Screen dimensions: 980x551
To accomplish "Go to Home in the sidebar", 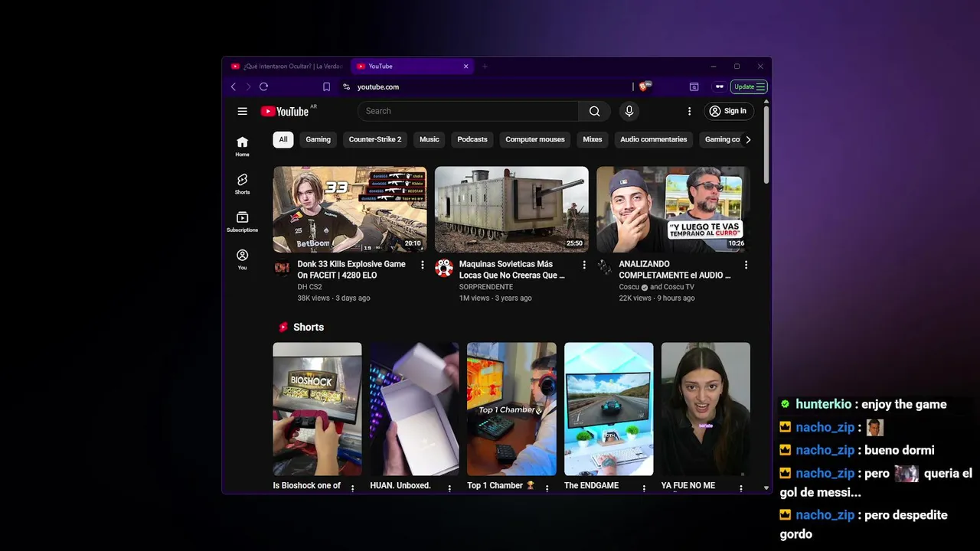I will pyautogui.click(x=242, y=145).
